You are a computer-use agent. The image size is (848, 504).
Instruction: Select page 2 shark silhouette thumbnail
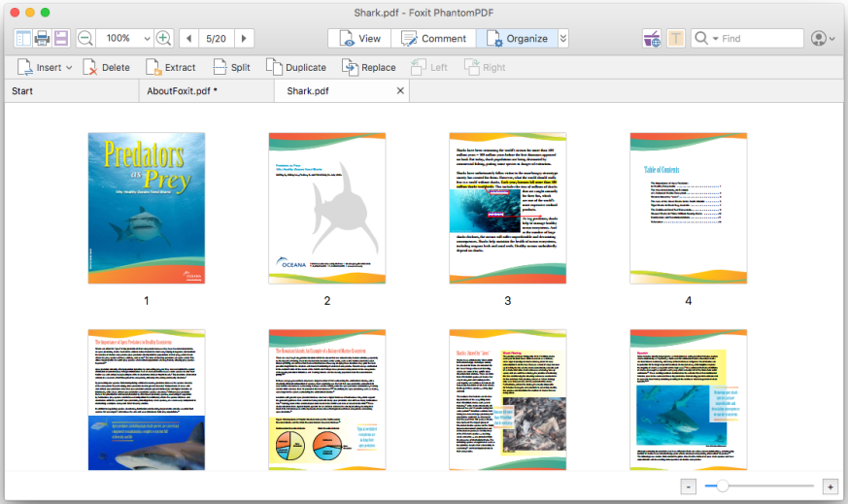(x=327, y=208)
